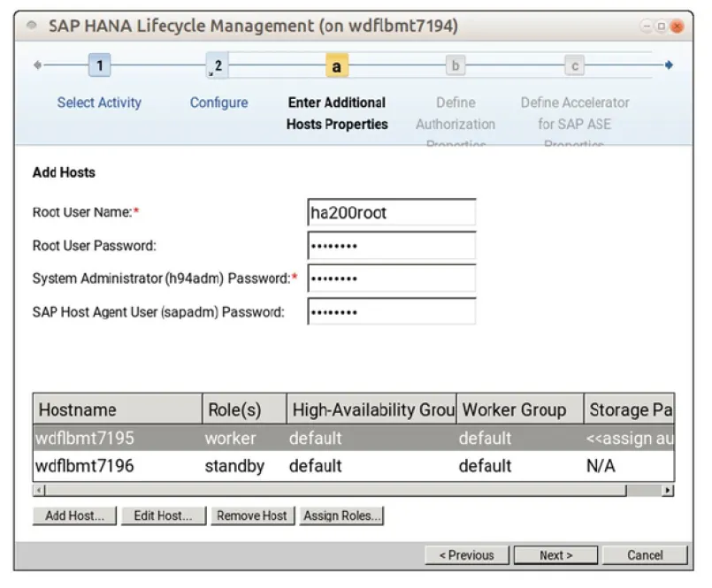Select Define Accelerator for SAP ASE step
712x588 pixels.
[574, 121]
